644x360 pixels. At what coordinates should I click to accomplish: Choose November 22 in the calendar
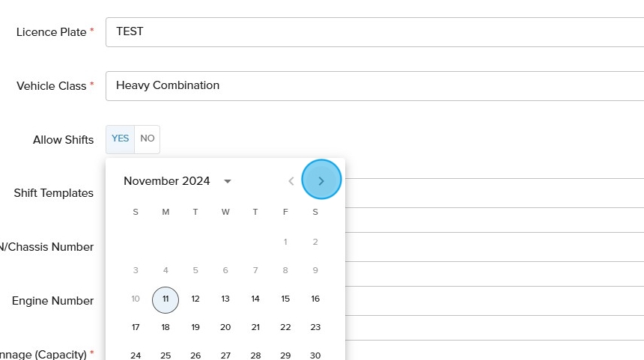click(x=285, y=327)
